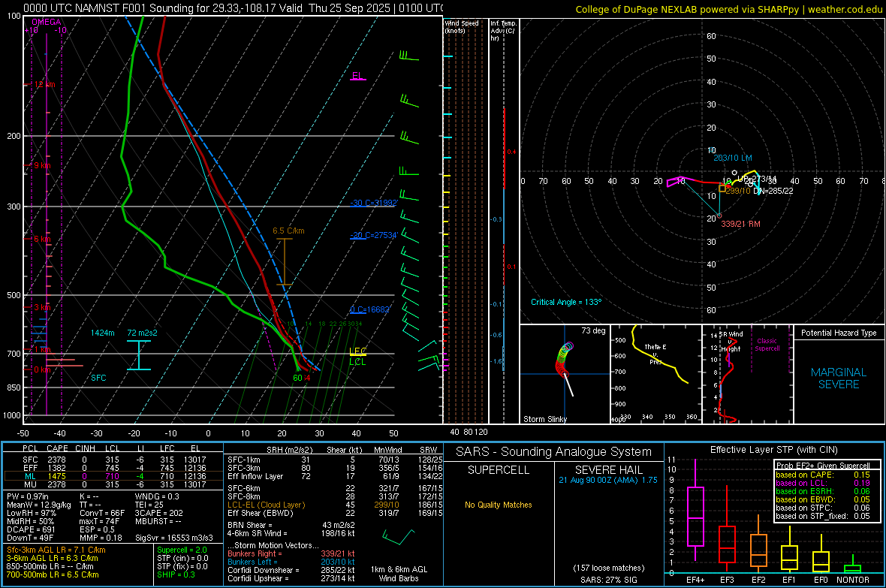The width and height of the screenshot is (886, 588).
Task: Click the green 'LCL' marker on the skew-T
Action: coord(357,362)
